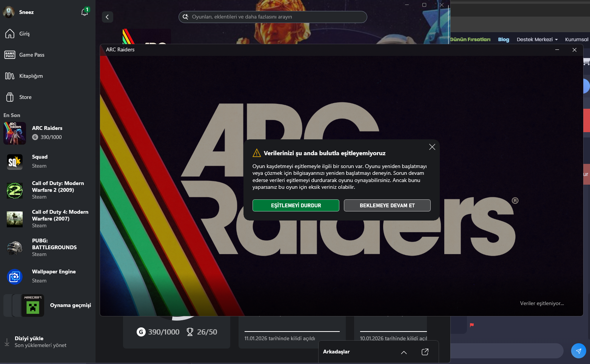Close the sync warning dialog
590x364 pixels.
432,147
